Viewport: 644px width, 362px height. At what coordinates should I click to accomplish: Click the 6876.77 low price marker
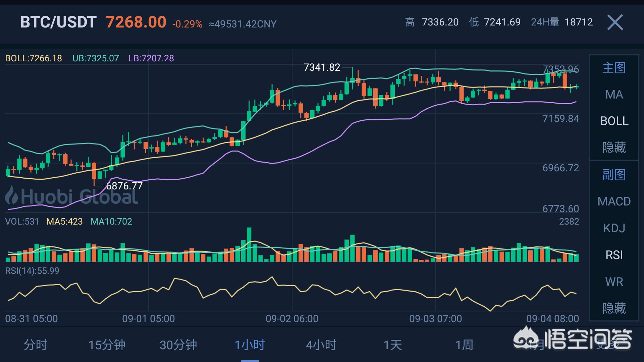tap(124, 186)
